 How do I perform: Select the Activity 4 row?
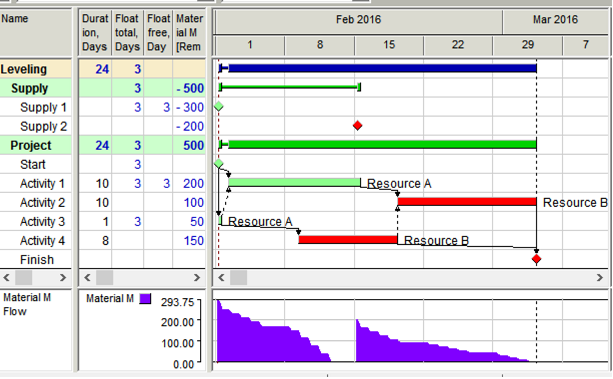(36, 241)
